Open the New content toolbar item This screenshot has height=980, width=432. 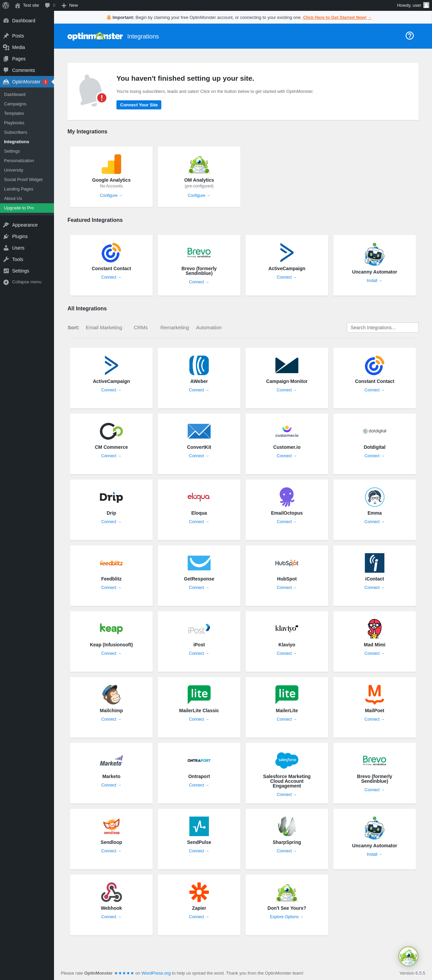[70, 5]
